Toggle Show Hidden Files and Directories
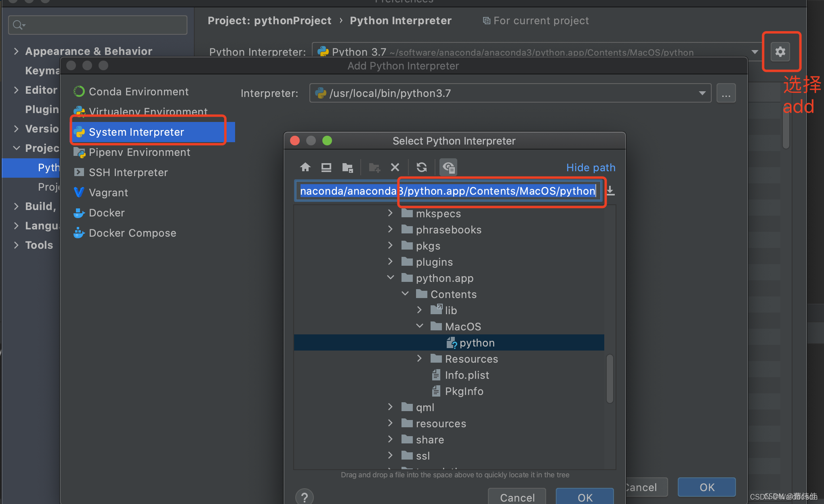Viewport: 824px width, 504px height. click(448, 167)
